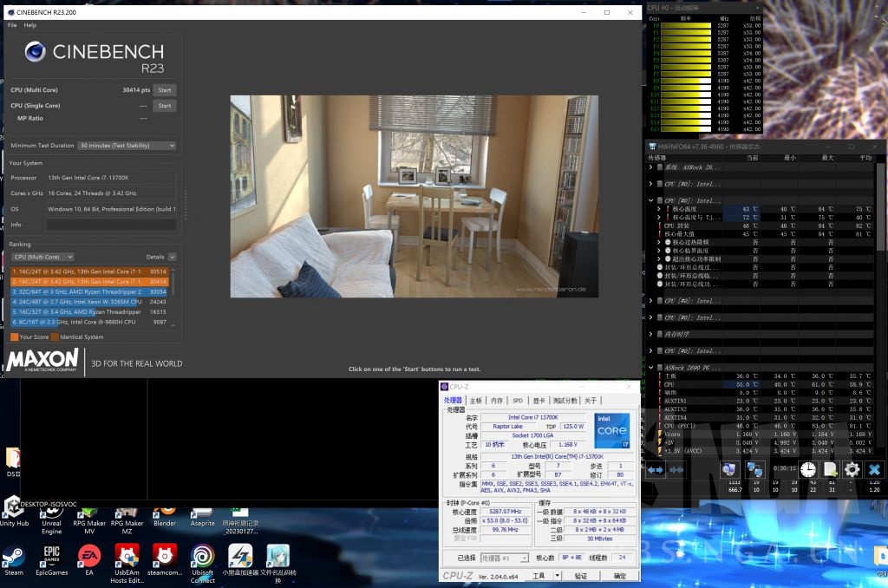This screenshot has height=588, width=888.
Task: Open the CPU (Multi Core) ranking dropdown
Action: [x=42, y=257]
